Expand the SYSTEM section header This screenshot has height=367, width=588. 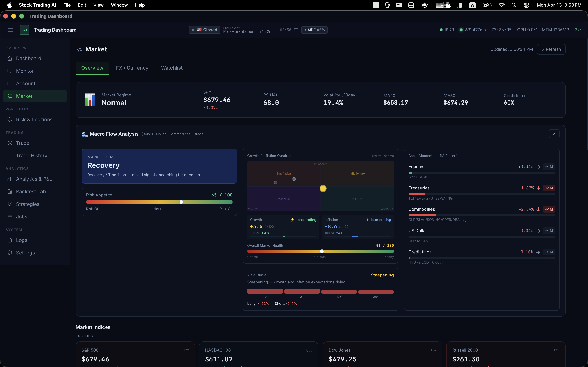tap(14, 230)
